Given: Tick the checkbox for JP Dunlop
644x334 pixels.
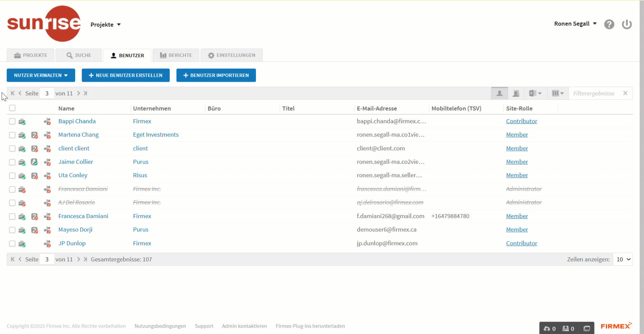Looking at the screenshot, I should (x=12, y=243).
